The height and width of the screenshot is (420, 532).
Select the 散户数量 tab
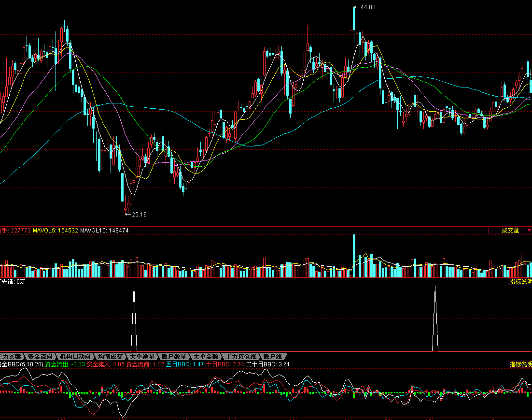point(174,356)
